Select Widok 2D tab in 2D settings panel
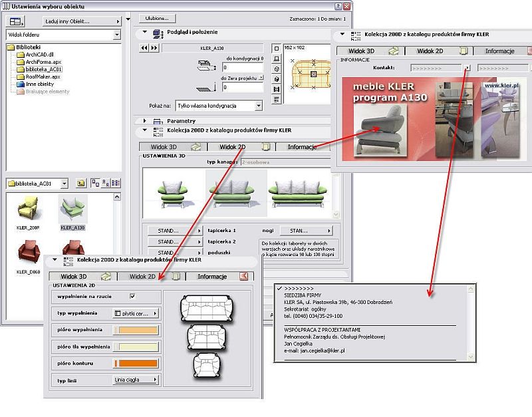The height and width of the screenshot is (417, 532). click(x=151, y=277)
